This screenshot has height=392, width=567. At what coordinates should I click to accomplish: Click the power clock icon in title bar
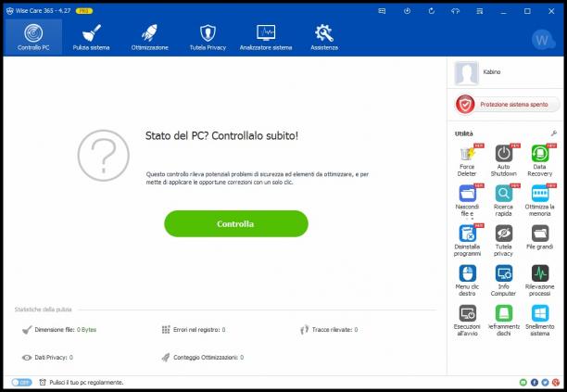[x=407, y=11]
